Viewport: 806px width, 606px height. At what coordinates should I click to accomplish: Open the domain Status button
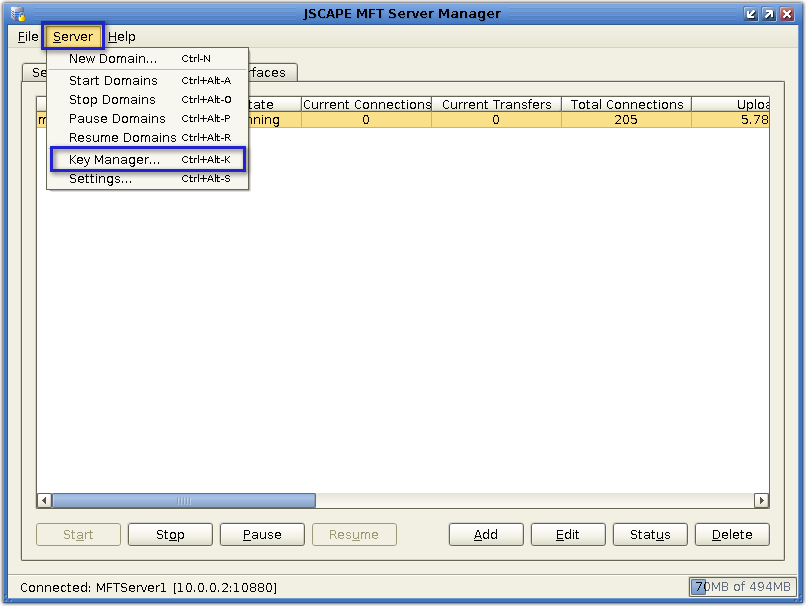pos(650,535)
